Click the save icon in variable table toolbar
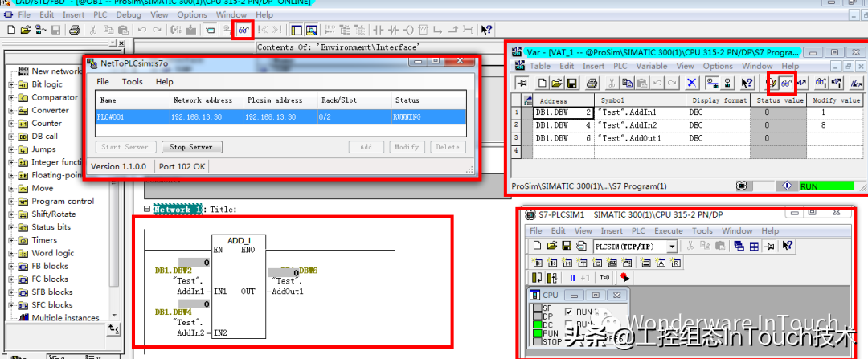 click(572, 83)
